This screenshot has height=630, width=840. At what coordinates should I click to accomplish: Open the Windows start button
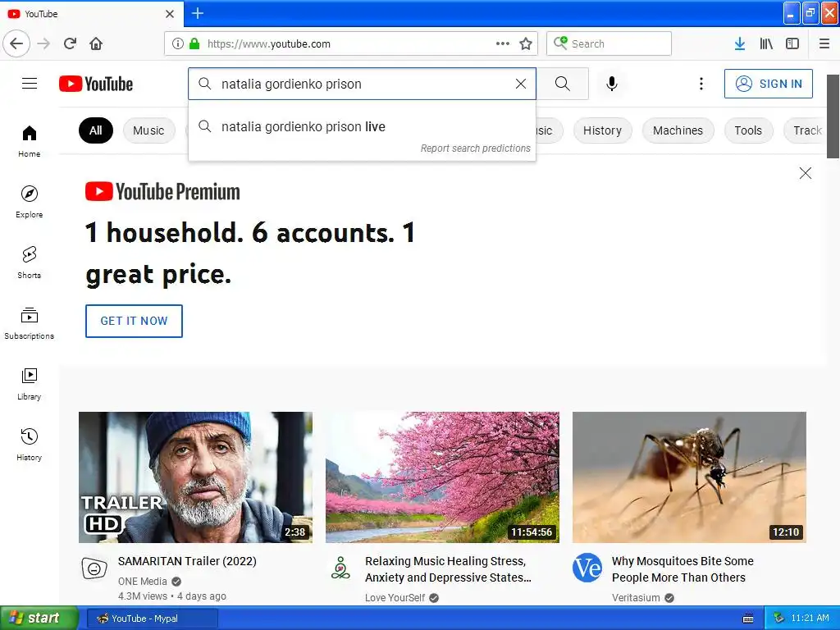[38, 619]
